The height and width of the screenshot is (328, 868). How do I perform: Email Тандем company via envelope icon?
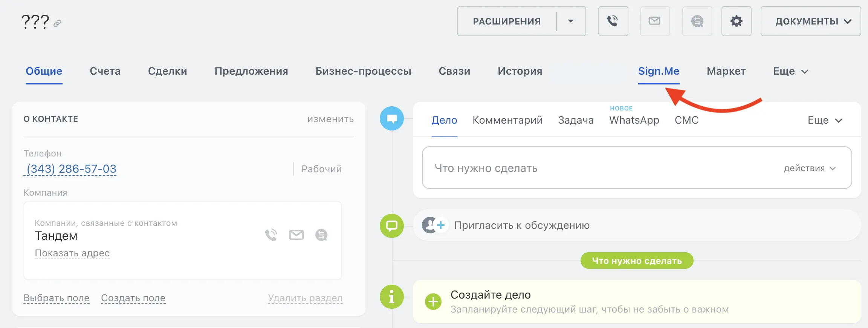pos(296,235)
